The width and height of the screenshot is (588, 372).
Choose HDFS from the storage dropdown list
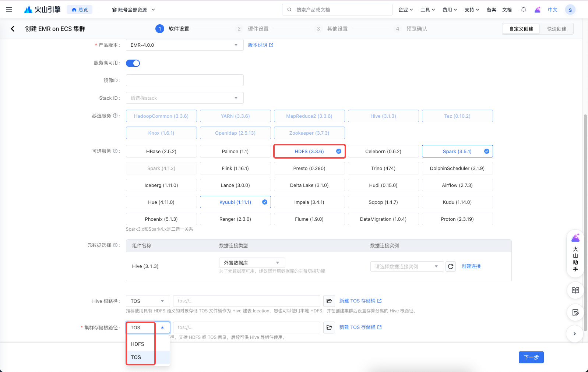point(148,344)
